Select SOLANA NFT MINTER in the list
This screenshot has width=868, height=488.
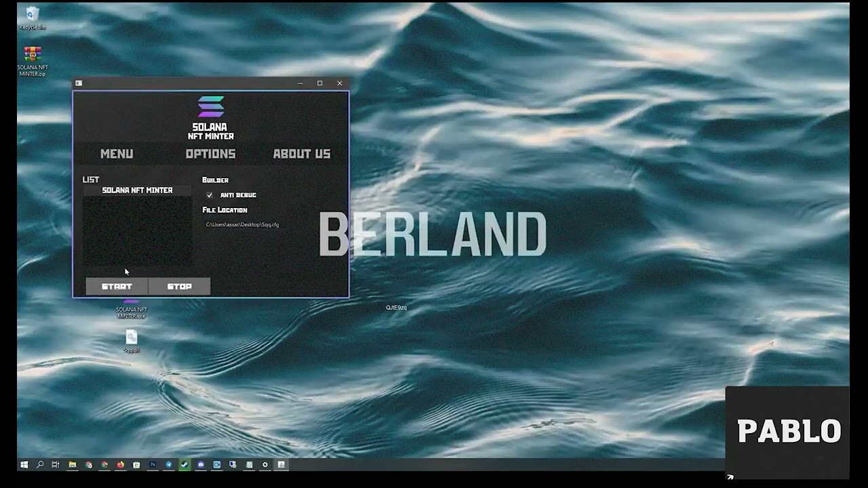click(x=137, y=190)
